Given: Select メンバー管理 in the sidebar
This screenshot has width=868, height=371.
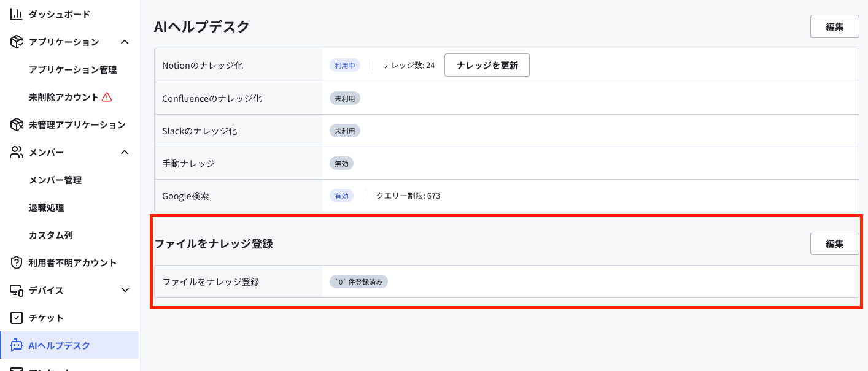Looking at the screenshot, I should click(x=55, y=180).
